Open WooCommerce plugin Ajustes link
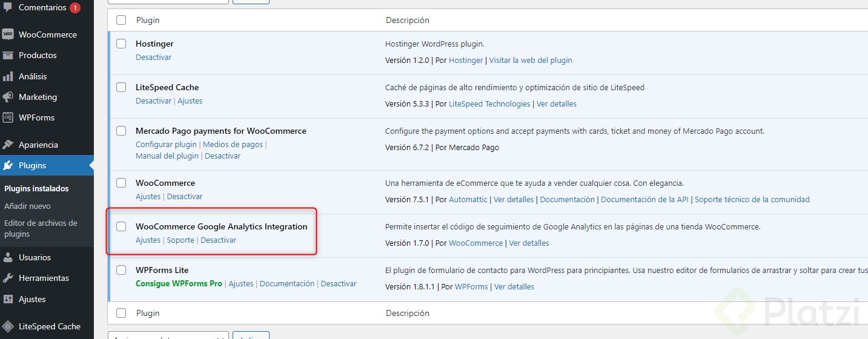The width and height of the screenshot is (868, 339). coord(148,197)
